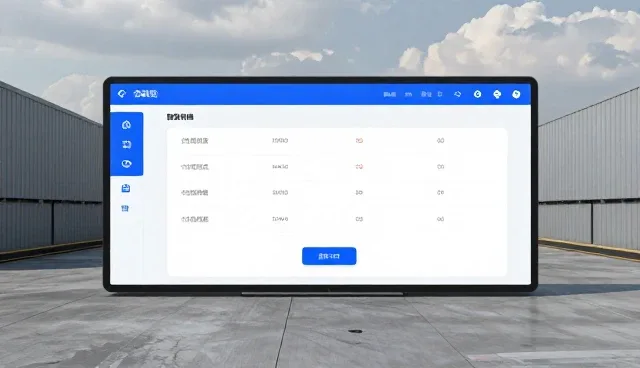
Task: Select the eye-shaped icon in the sidebar
Action: tap(127, 164)
